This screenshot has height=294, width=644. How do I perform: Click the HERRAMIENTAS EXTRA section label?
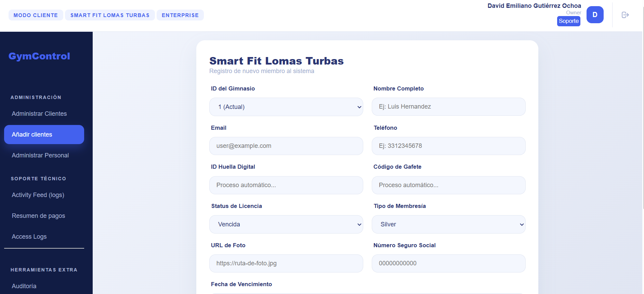coord(44,270)
